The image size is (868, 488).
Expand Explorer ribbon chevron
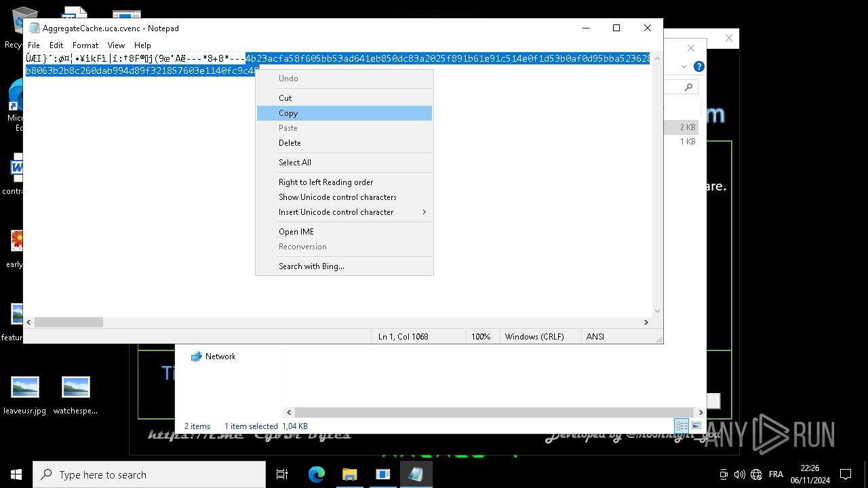(x=684, y=66)
